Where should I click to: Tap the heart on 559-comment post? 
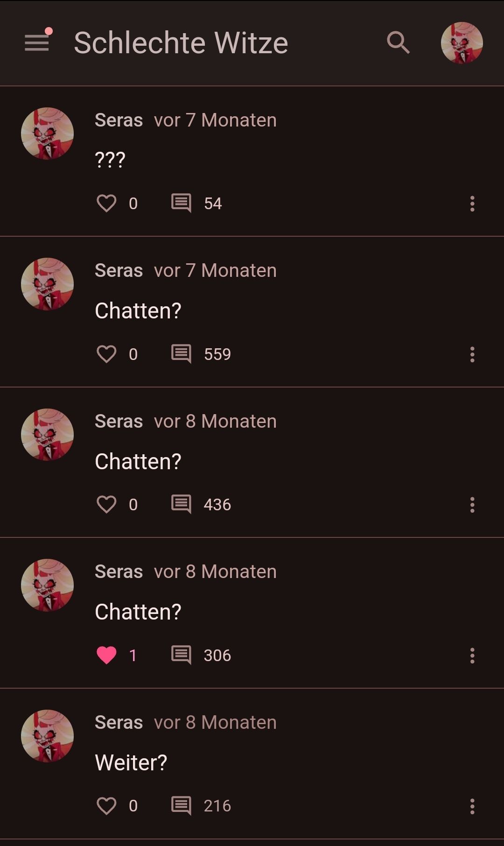coord(106,354)
